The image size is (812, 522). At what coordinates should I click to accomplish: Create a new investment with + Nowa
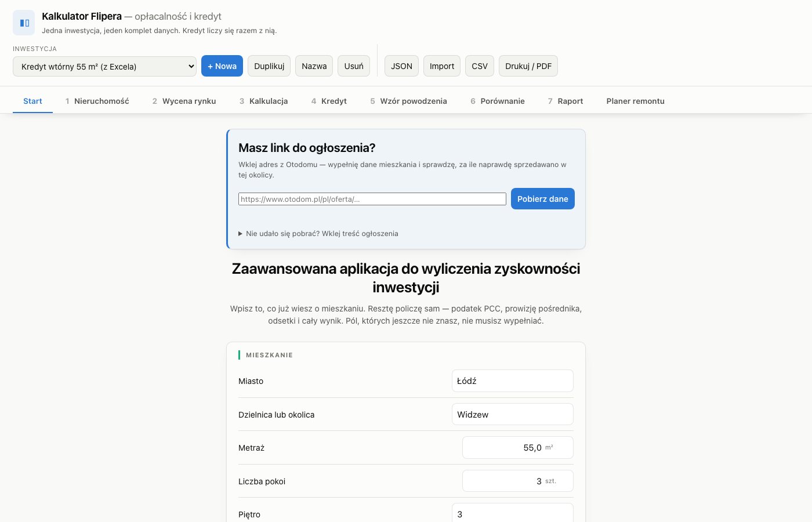(222, 66)
